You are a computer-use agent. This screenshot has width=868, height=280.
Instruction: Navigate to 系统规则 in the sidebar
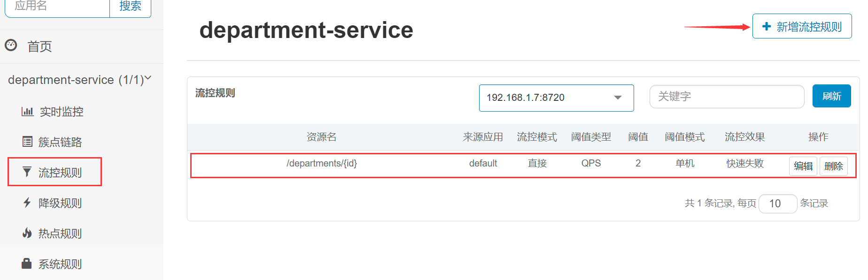[x=60, y=263]
